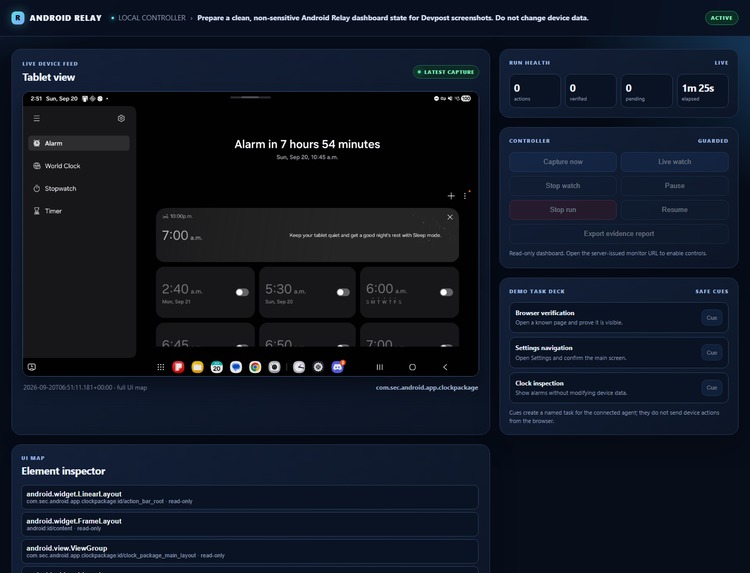Select the Alarm tab label

[54, 143]
